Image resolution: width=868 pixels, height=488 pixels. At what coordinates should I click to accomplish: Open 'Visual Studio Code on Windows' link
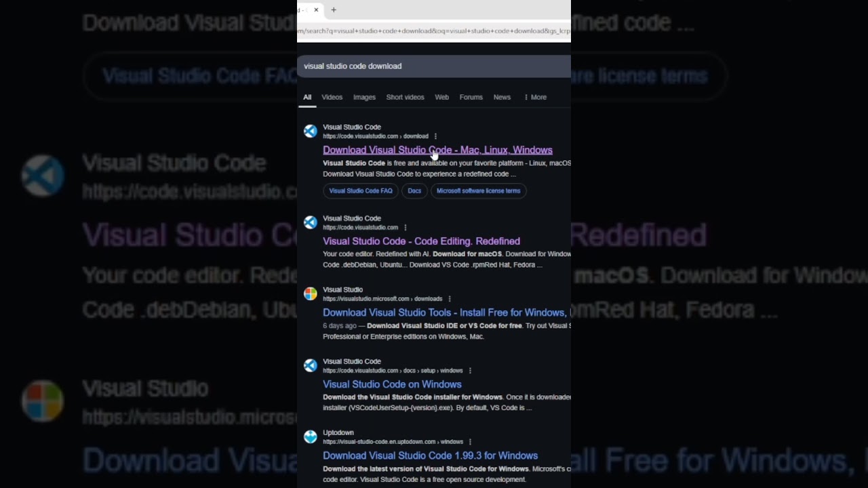[392, 384]
